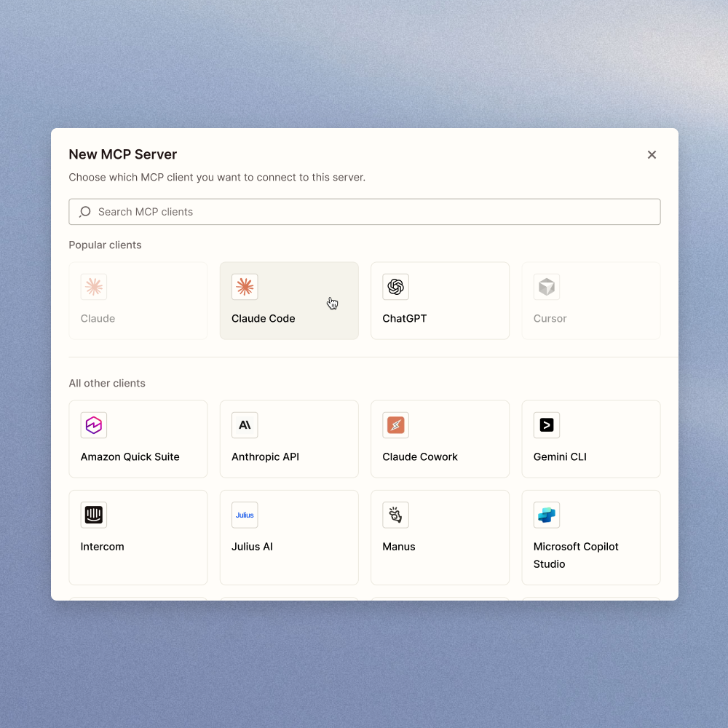
Task: Select Microsoft Copilot Studio label
Action: click(x=576, y=555)
